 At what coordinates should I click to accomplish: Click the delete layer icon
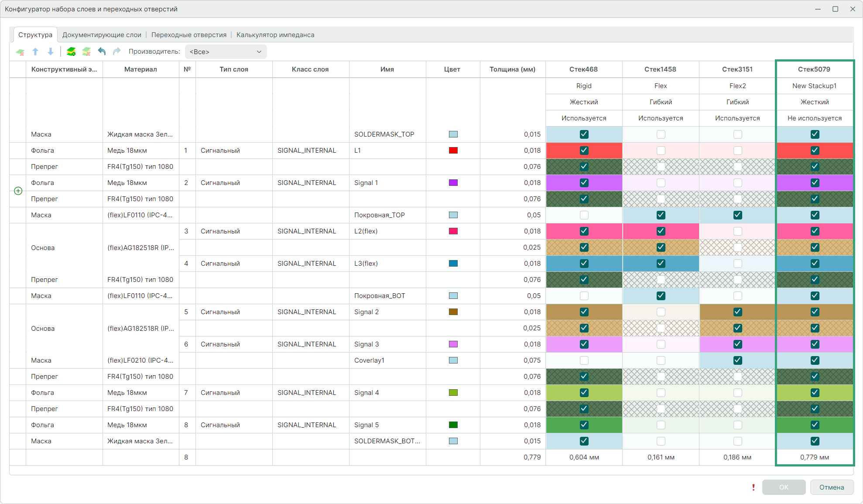(20, 52)
